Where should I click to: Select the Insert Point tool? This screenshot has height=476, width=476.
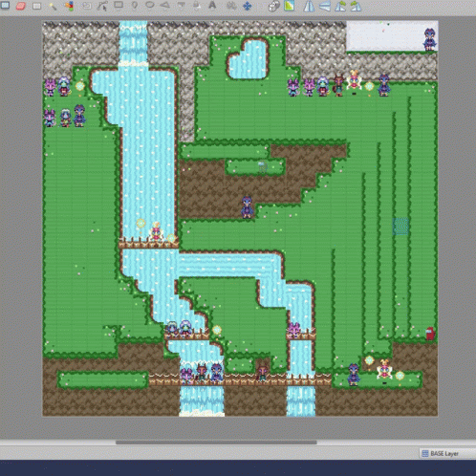135,6
